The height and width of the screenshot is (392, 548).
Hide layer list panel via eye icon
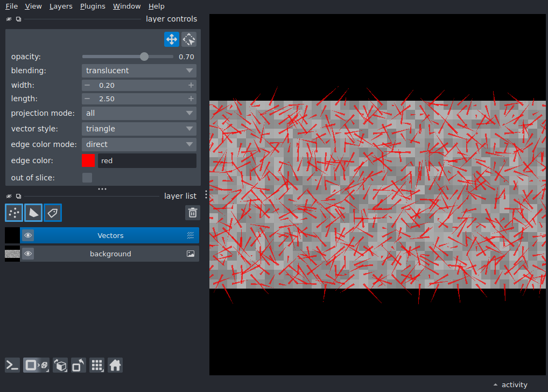(9, 196)
